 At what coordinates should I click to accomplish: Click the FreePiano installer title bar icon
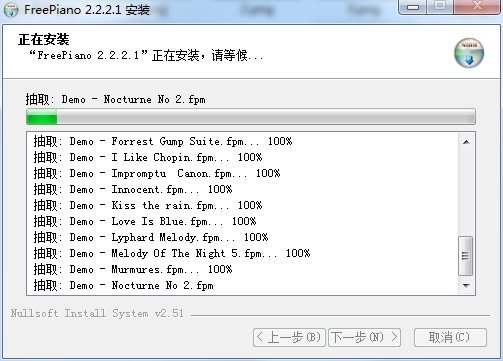[11, 9]
